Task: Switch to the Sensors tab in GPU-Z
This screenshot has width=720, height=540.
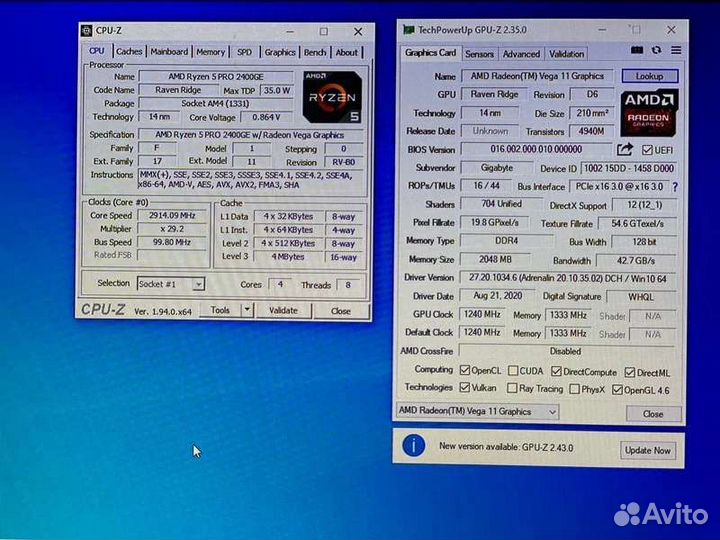Action: point(479,54)
